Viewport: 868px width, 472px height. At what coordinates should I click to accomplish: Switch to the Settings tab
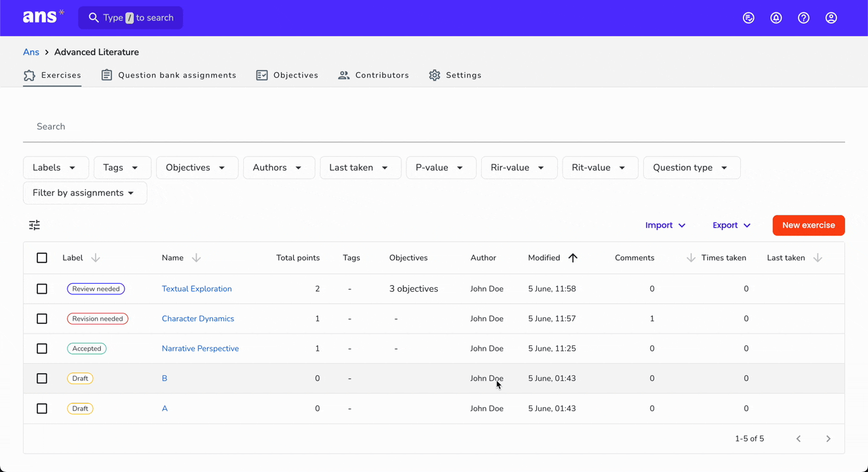pos(455,75)
